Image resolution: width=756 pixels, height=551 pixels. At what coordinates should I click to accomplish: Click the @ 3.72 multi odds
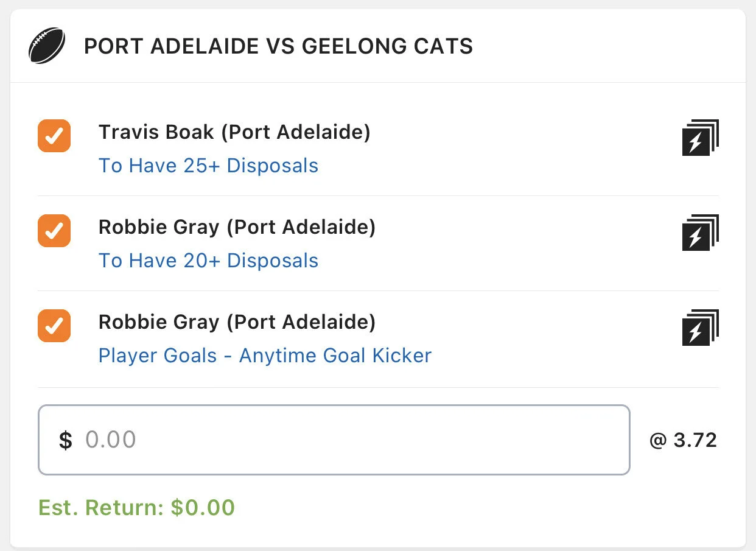[683, 440]
